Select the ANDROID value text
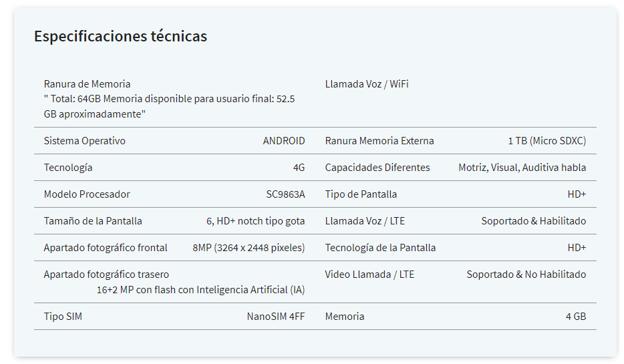The image size is (624, 364). coord(284,141)
